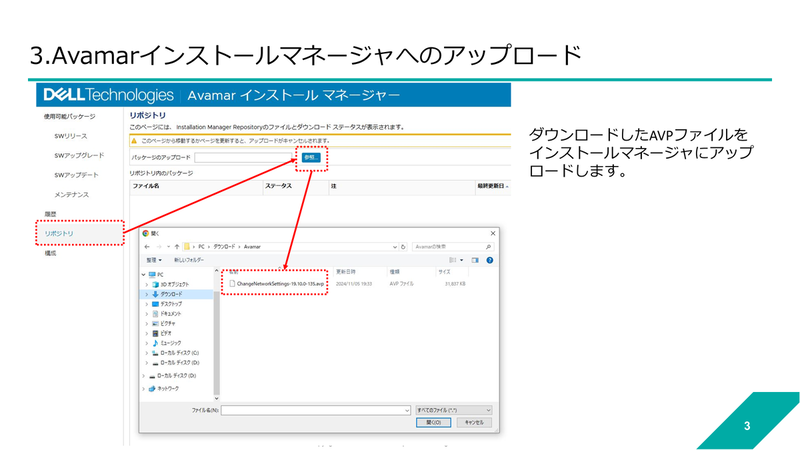Open SWリリース in the sidebar
The width and height of the screenshot is (800, 450).
71,136
